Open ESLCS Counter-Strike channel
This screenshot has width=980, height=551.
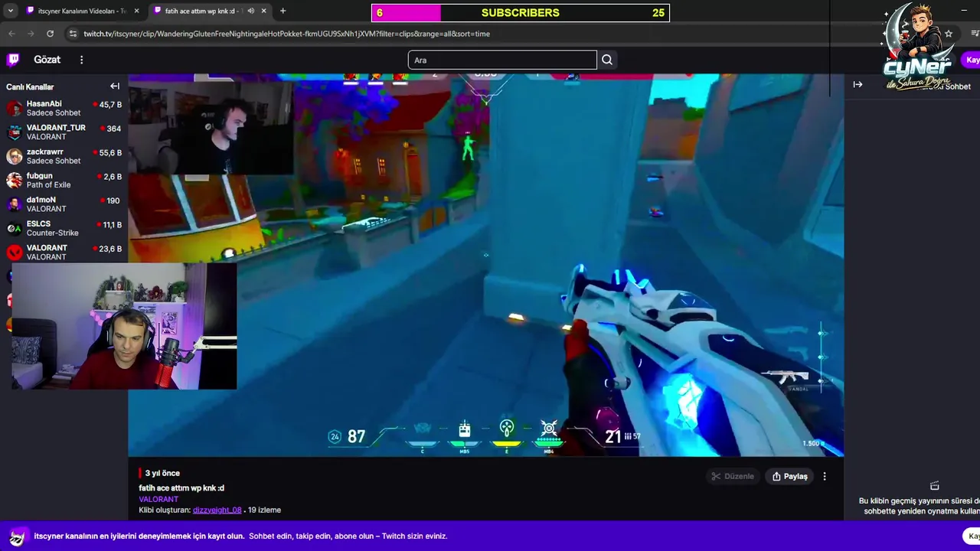tap(64, 229)
